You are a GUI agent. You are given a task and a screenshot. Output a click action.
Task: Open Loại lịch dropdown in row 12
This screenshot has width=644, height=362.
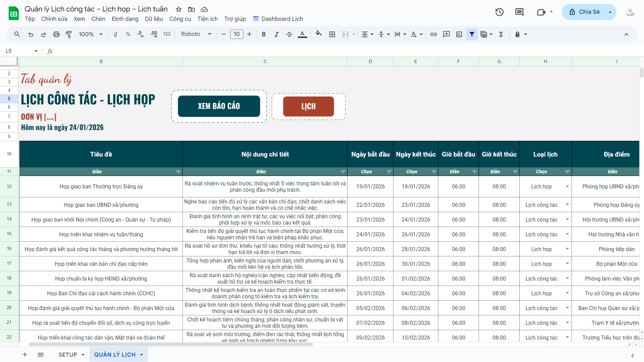point(567,186)
